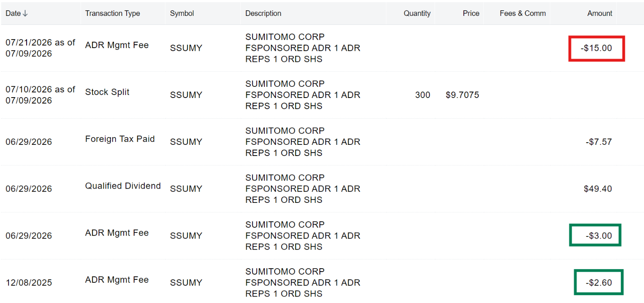Click the Quantity column header

pyautogui.click(x=417, y=13)
